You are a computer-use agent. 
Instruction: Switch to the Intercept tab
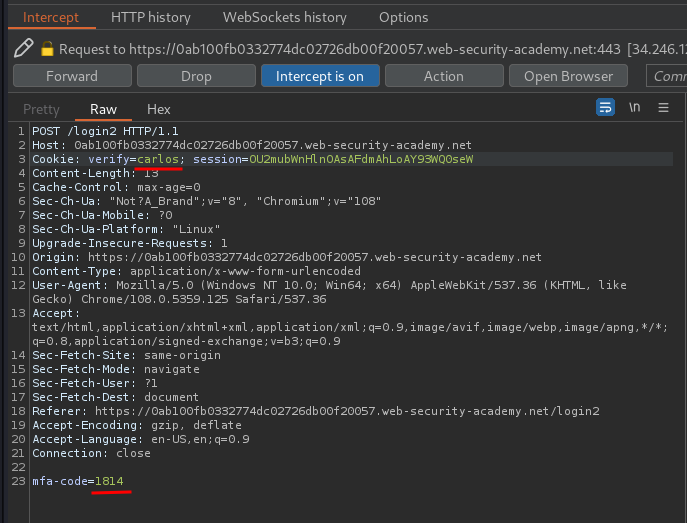coord(51,17)
